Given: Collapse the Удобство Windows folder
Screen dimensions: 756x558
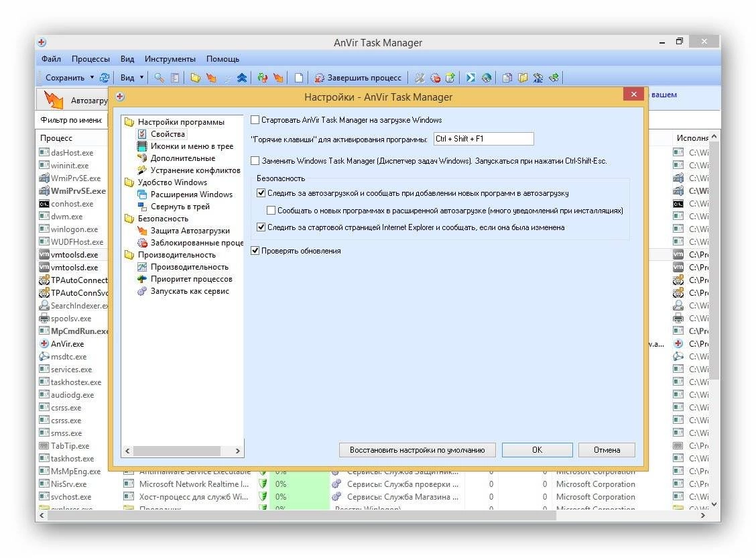Looking at the screenshot, I should pos(129,182).
